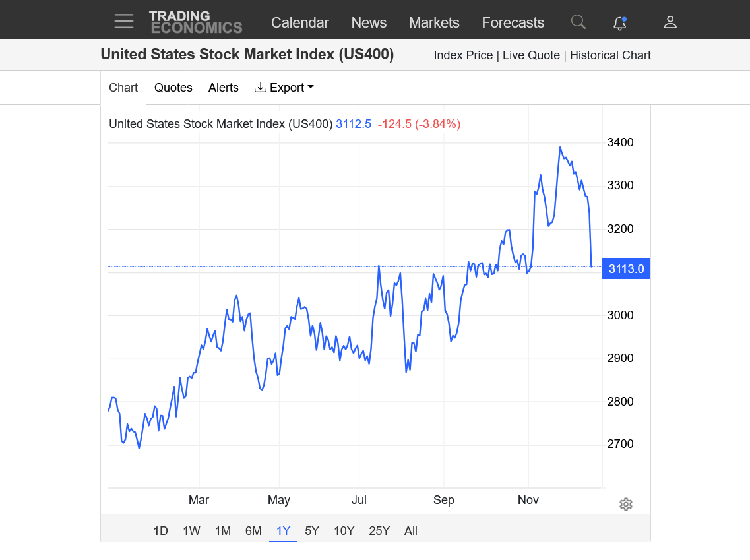Screen dimensions: 750x560
Task: Open the hamburger navigation menu
Action: point(123,22)
